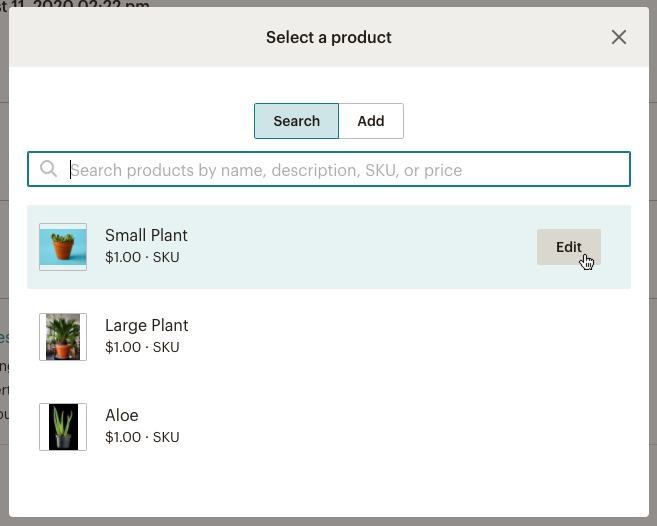The height and width of the screenshot is (526, 657).
Task: Switch to the Search tab
Action: 296,121
